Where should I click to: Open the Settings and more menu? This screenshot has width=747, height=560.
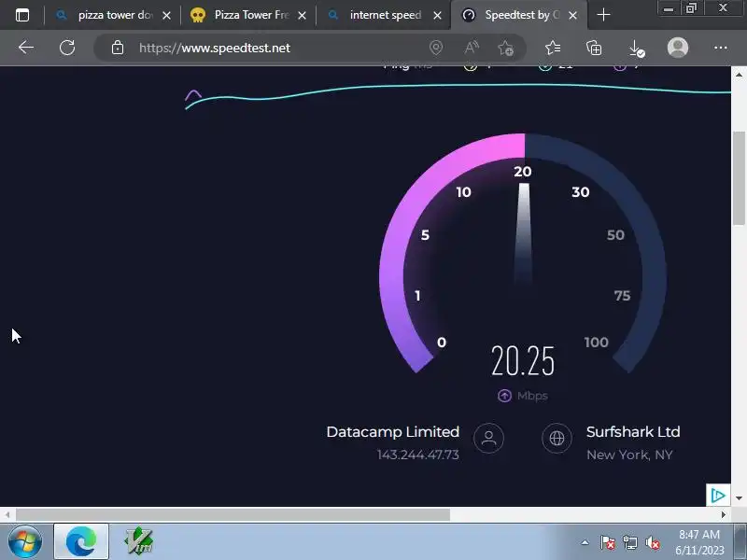pyautogui.click(x=720, y=48)
